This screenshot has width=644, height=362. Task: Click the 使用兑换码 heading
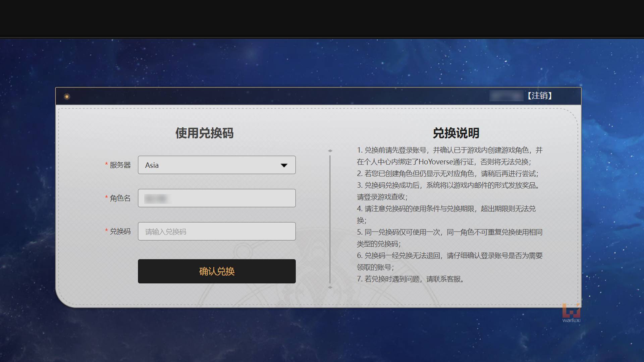(x=204, y=133)
